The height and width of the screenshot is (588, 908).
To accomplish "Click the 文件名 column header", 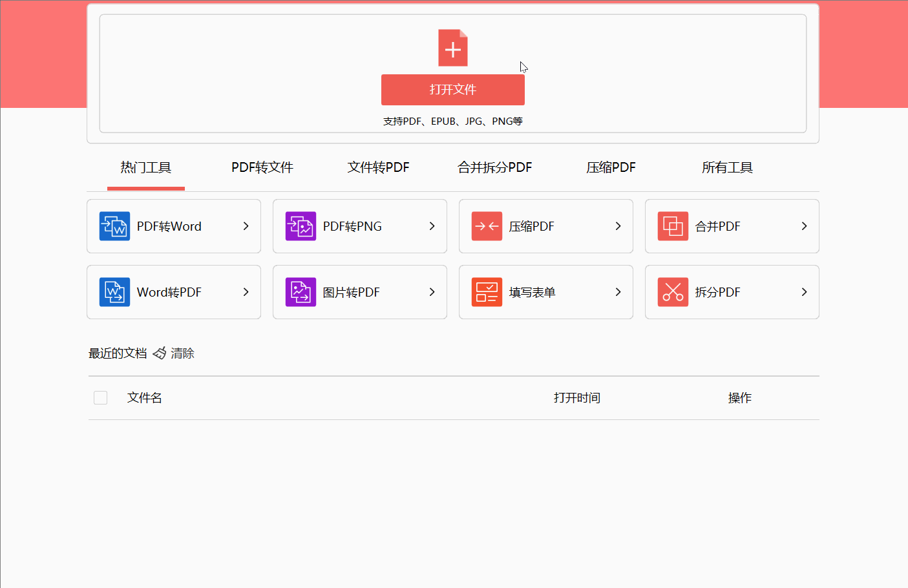I will pos(145,398).
